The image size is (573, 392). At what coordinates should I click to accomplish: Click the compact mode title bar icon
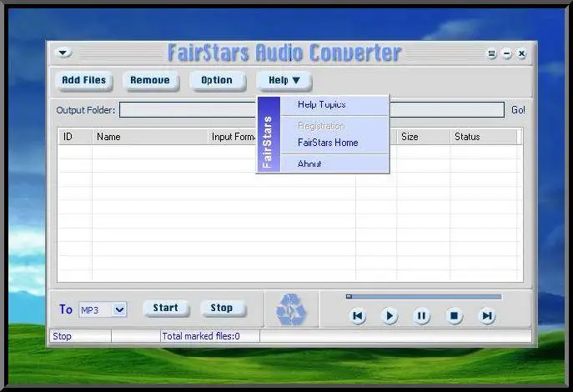(x=492, y=53)
